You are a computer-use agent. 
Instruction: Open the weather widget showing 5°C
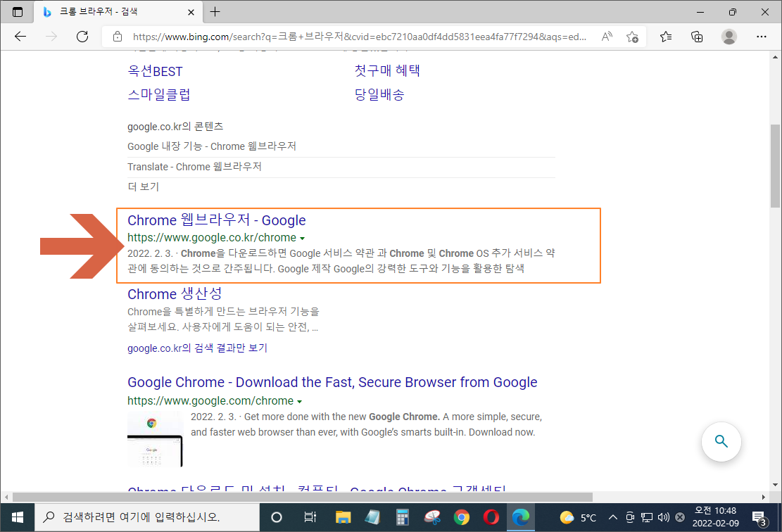[x=578, y=517]
